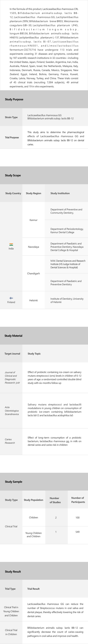Select the Study Purpose section header

click(14, 99)
